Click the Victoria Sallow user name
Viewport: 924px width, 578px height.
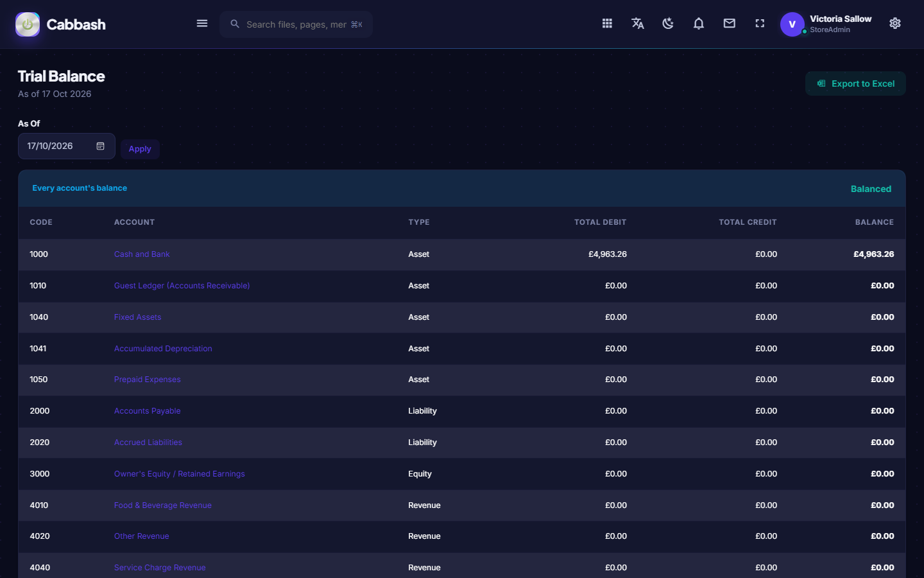pos(841,19)
